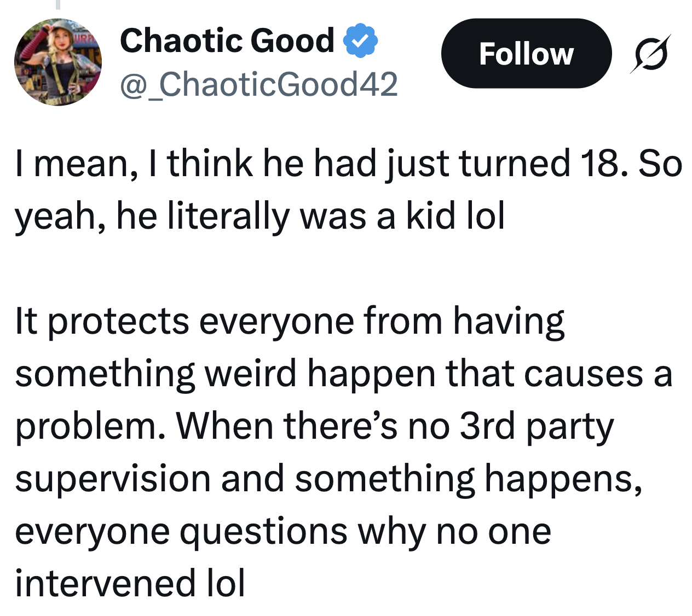Click the line "yeah, he literally was a kid lol"
The width and height of the screenshot is (692, 616).
point(260,216)
